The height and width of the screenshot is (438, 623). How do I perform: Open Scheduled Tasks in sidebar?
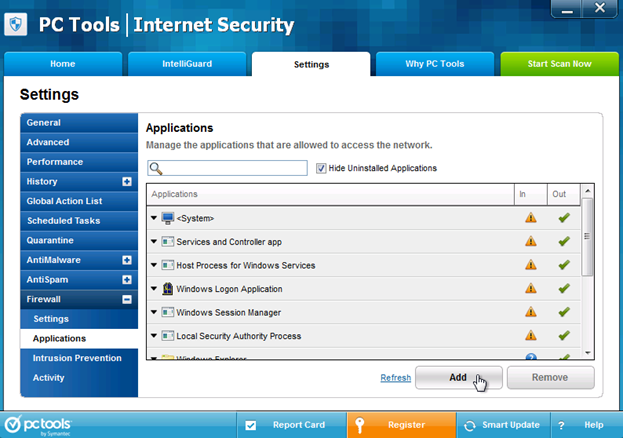tap(79, 221)
